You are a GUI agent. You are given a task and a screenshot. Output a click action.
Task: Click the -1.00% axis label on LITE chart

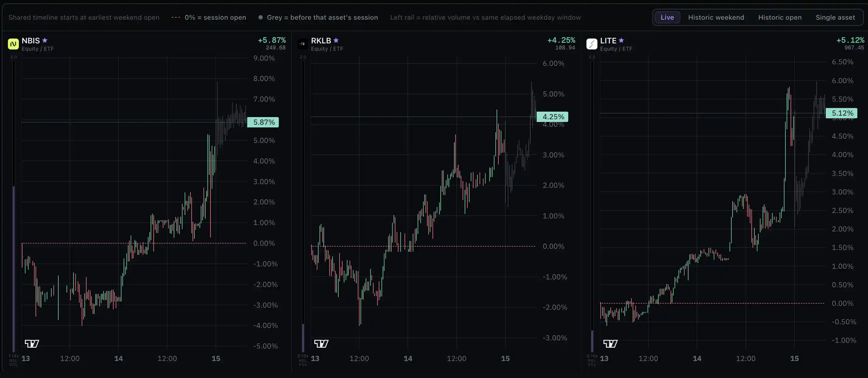point(844,340)
